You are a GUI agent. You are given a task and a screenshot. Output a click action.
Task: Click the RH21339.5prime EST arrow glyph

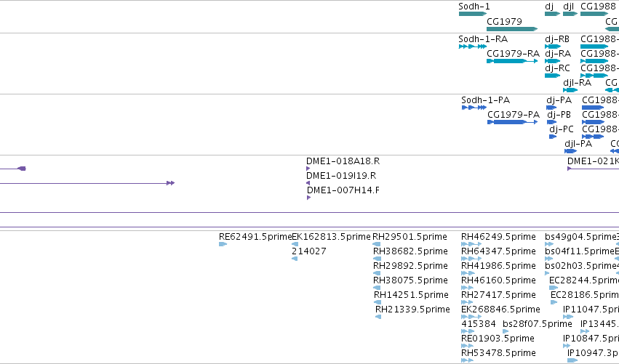378,317
